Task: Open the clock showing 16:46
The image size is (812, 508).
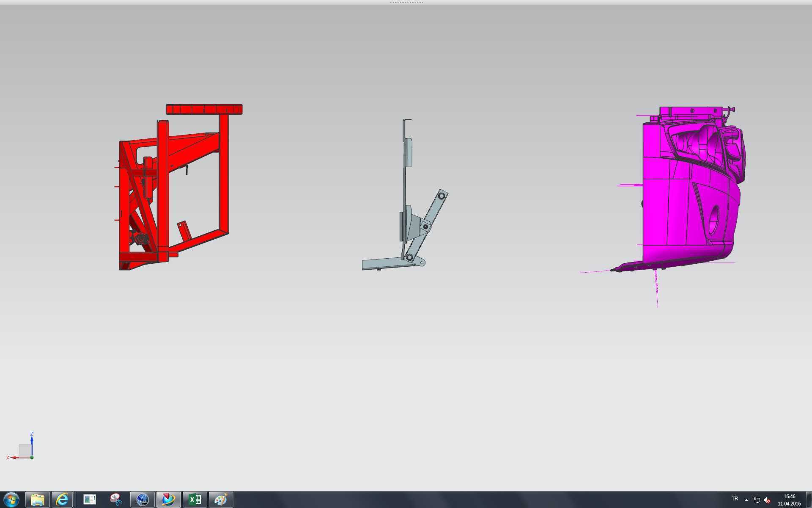Action: tap(789, 500)
